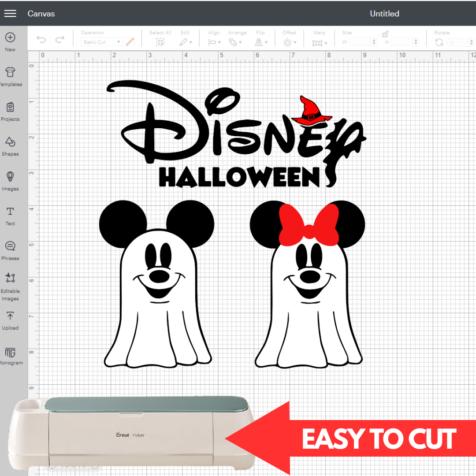Open Editable Images panel
Image resolution: width=476 pixels, height=476 pixels.
click(10, 286)
